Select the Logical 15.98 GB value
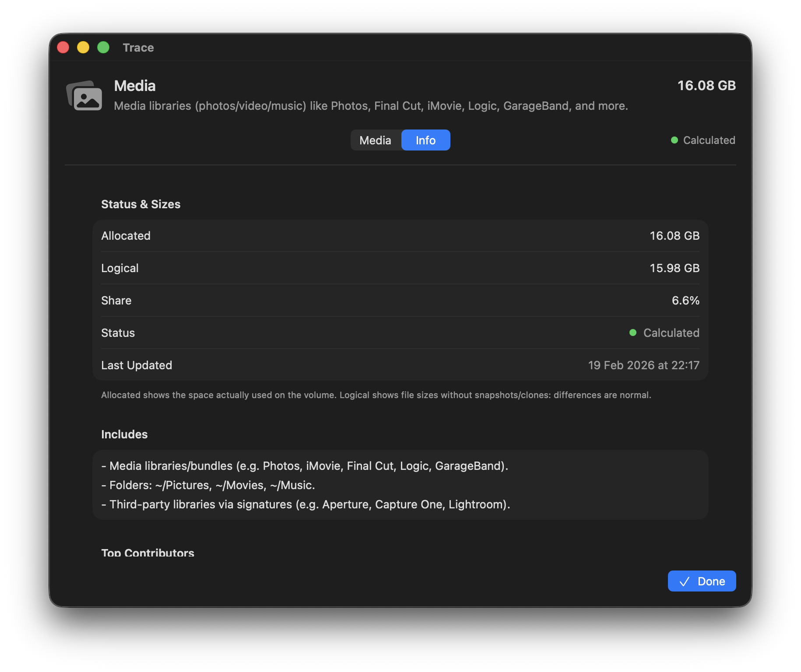Screen dimensions: 801x672 pyautogui.click(x=674, y=268)
